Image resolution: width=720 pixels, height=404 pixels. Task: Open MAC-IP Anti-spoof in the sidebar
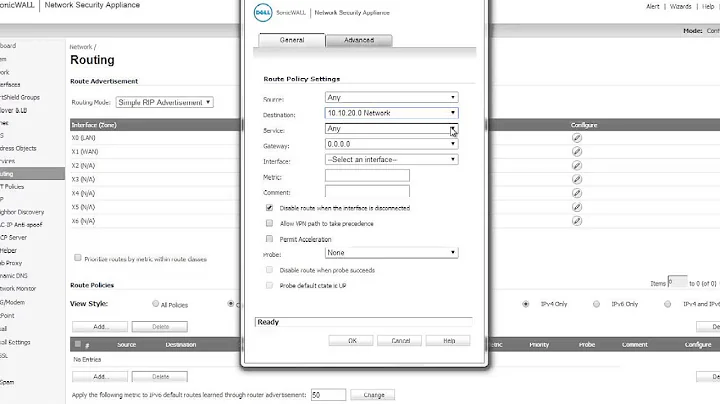click(21, 224)
